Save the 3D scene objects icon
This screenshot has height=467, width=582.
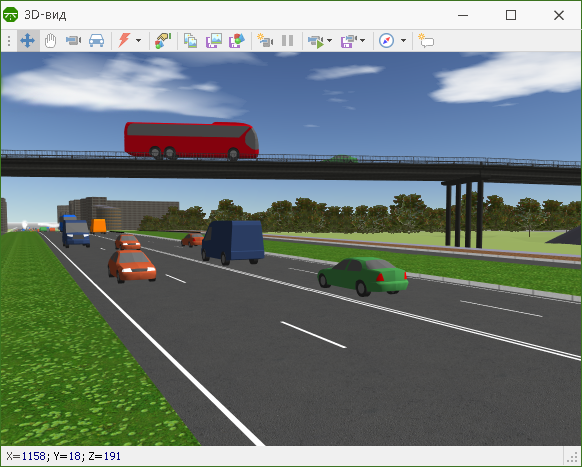coord(237,40)
